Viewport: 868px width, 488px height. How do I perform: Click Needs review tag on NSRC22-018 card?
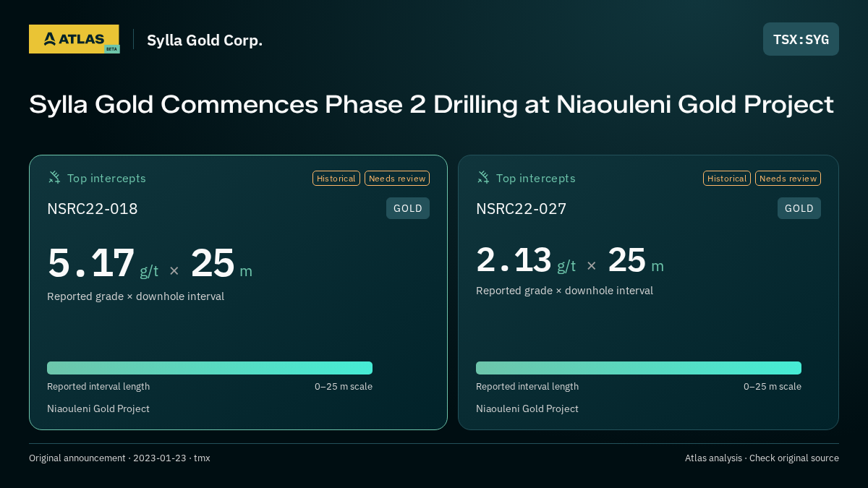point(397,178)
